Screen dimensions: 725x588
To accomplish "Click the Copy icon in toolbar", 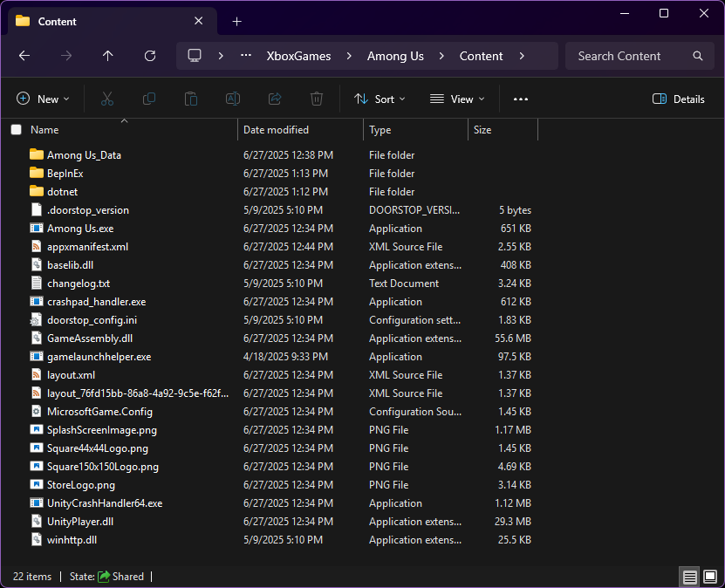I will tap(149, 99).
